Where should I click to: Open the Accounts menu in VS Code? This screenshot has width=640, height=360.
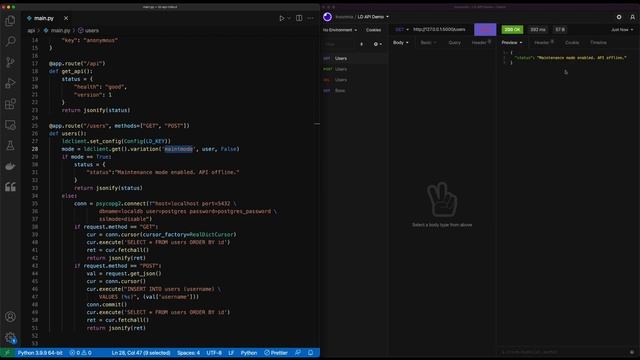11,317
